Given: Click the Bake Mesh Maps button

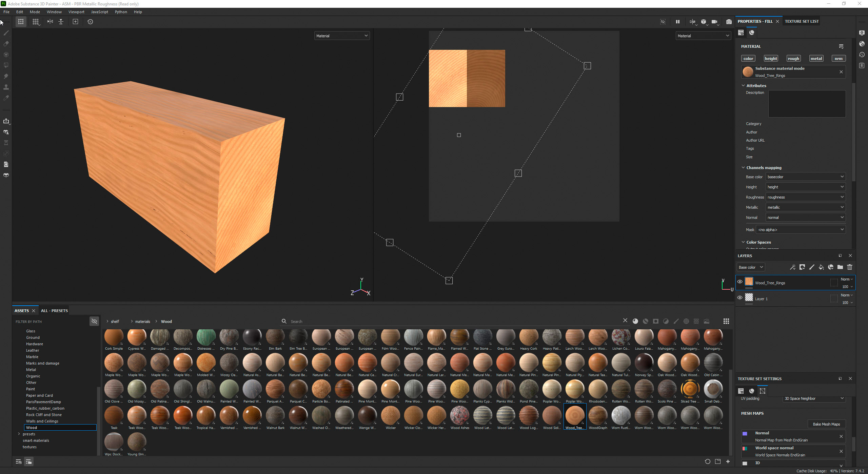Looking at the screenshot, I should (826, 424).
